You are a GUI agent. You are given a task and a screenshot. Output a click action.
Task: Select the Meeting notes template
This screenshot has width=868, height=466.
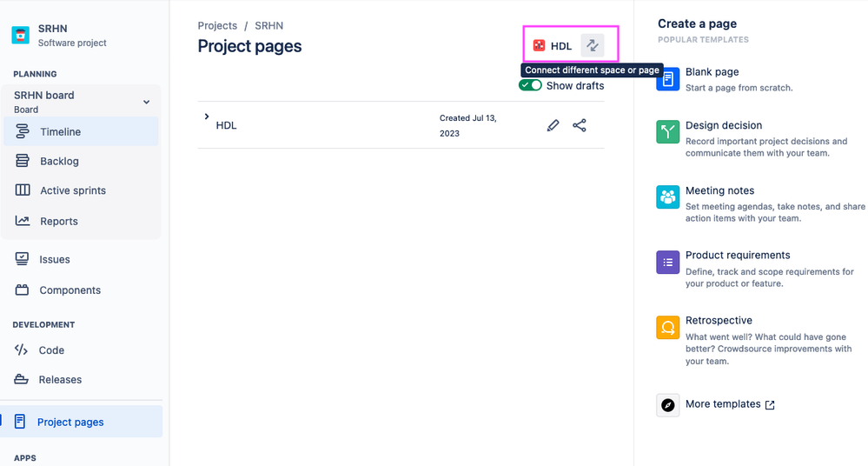click(719, 190)
